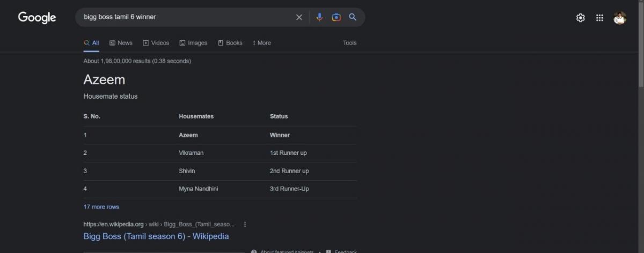Open options menu for Wikipedia result

[245, 225]
